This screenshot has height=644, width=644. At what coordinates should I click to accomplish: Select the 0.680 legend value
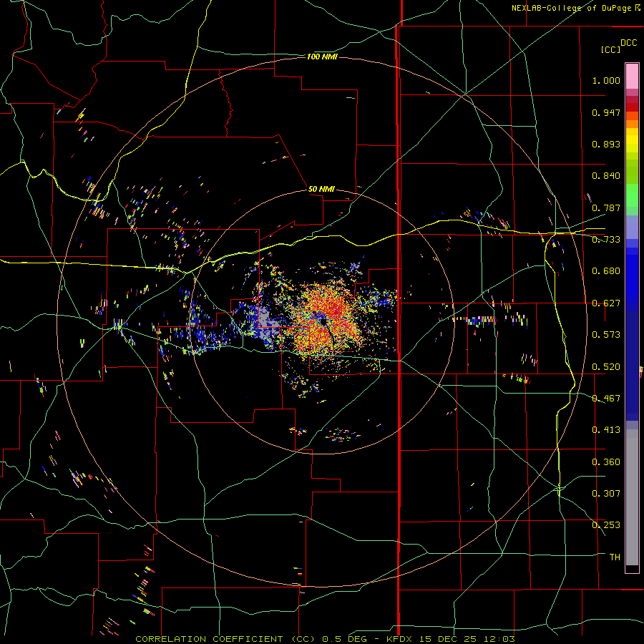point(606,271)
